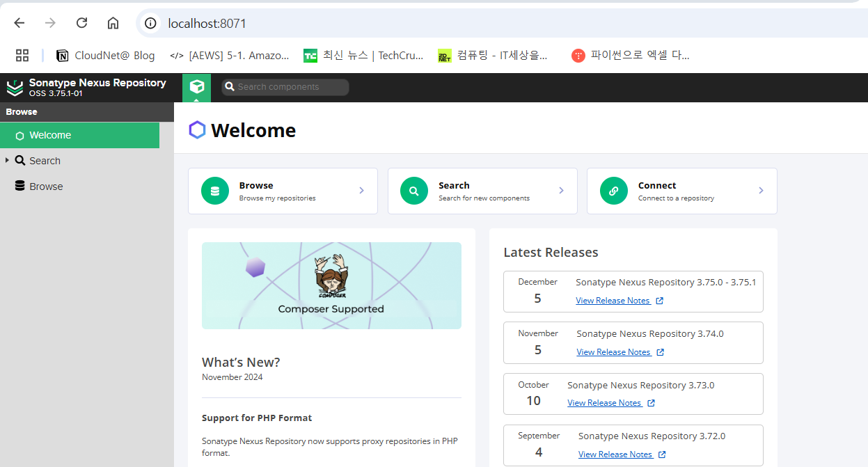Click the green Browse database card icon
The width and height of the screenshot is (868, 467).
pyautogui.click(x=215, y=191)
